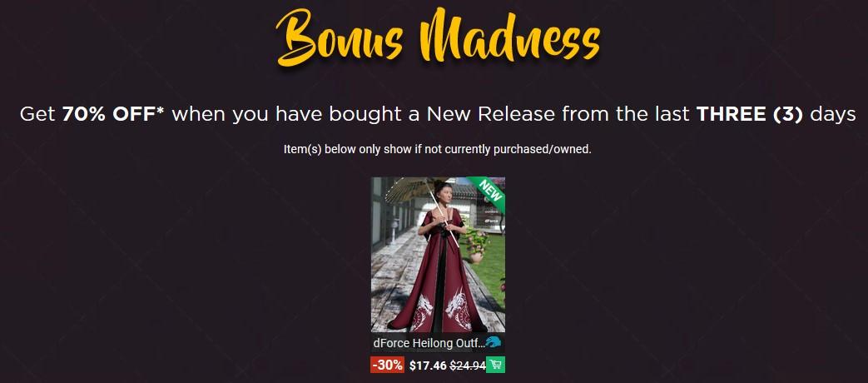Click the small dForce logo inside the thumbnail
The width and height of the screenshot is (868, 383).
pos(491,221)
